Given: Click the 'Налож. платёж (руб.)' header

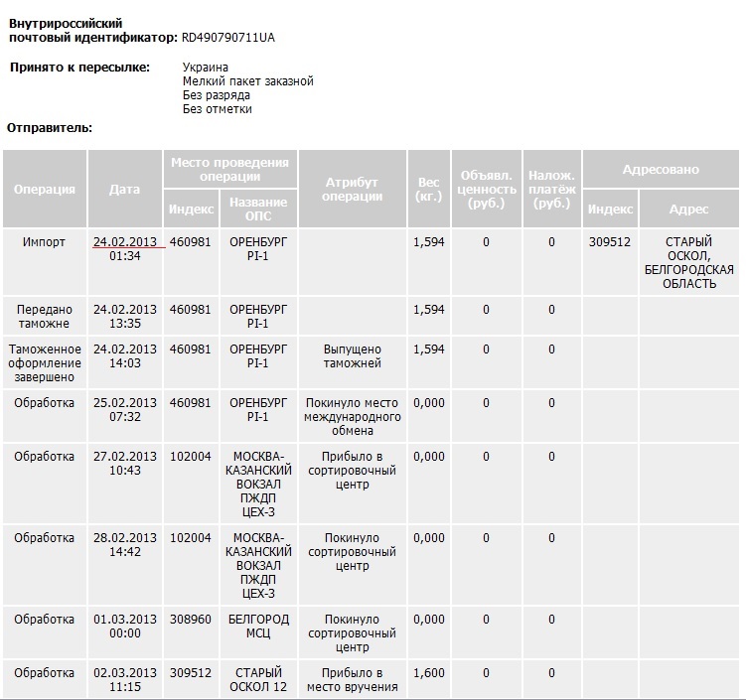Looking at the screenshot, I should pos(551,190).
